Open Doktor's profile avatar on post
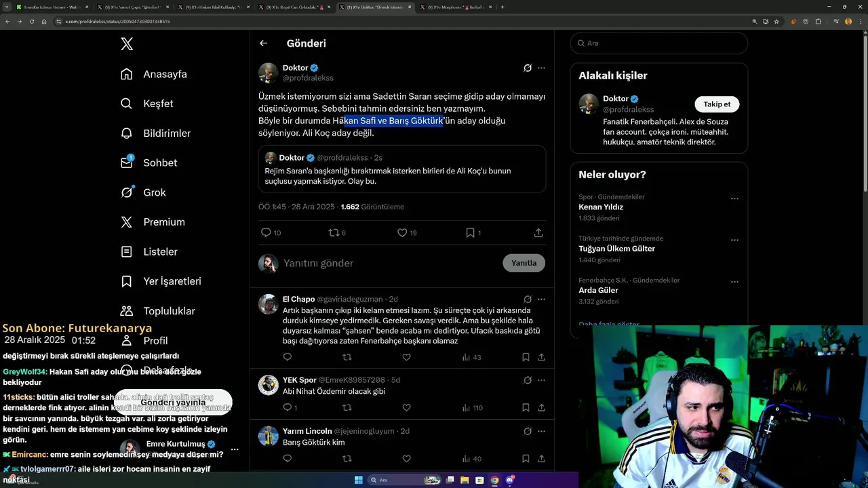 269,73
